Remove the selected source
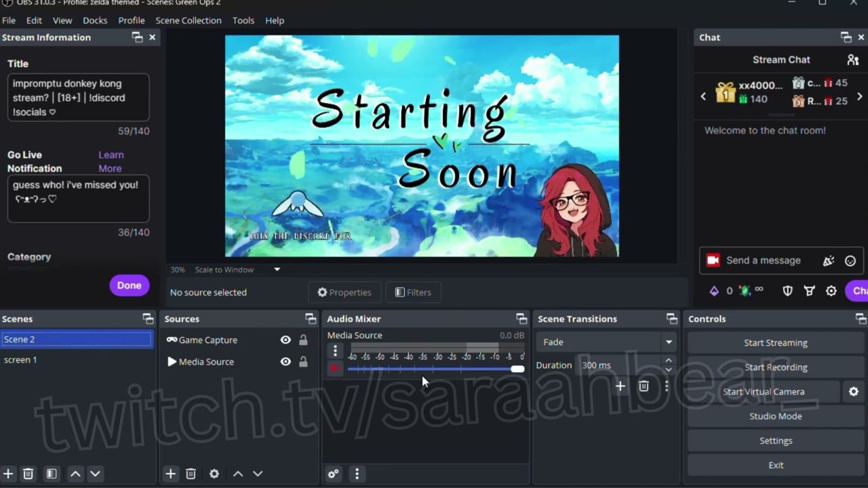Image resolution: width=868 pixels, height=488 pixels. 191,474
